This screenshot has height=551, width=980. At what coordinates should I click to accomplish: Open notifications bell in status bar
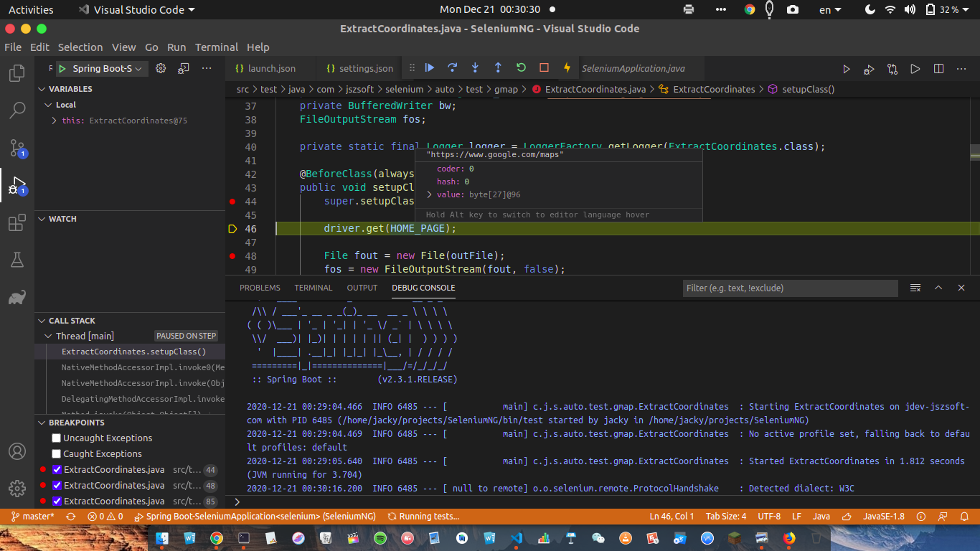point(966,516)
